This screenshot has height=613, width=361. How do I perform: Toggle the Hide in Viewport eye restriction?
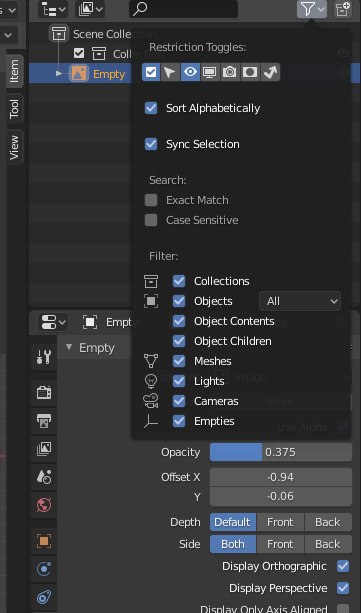pyautogui.click(x=190, y=72)
